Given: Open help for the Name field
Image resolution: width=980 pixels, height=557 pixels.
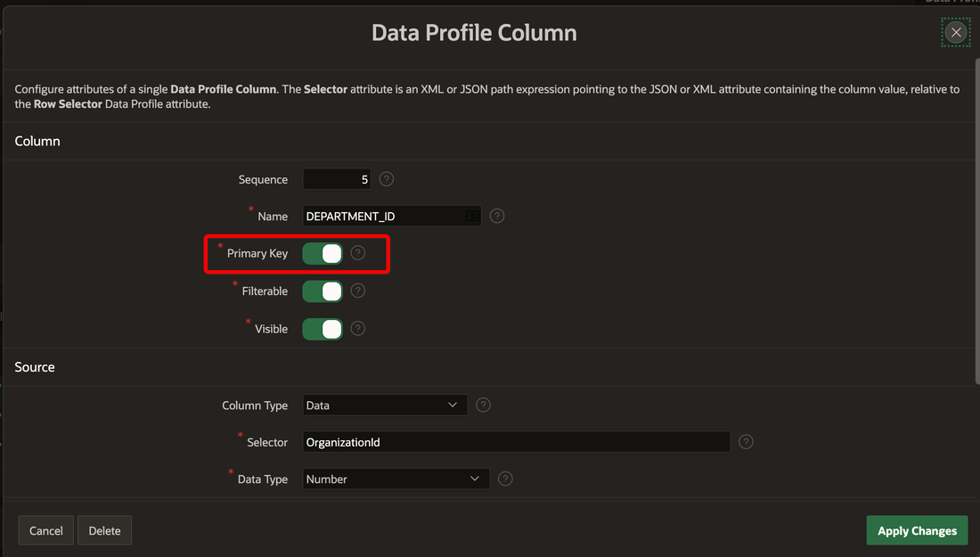Looking at the screenshot, I should click(496, 216).
